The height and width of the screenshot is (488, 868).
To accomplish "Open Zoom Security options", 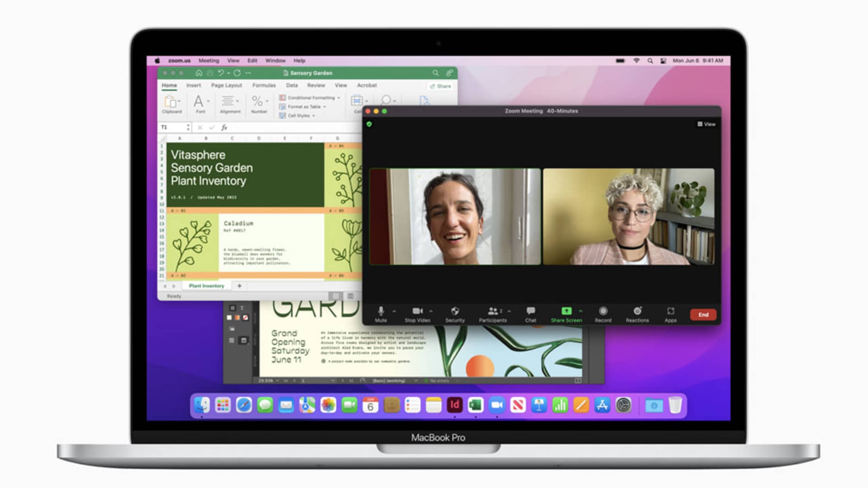I will coord(455,314).
